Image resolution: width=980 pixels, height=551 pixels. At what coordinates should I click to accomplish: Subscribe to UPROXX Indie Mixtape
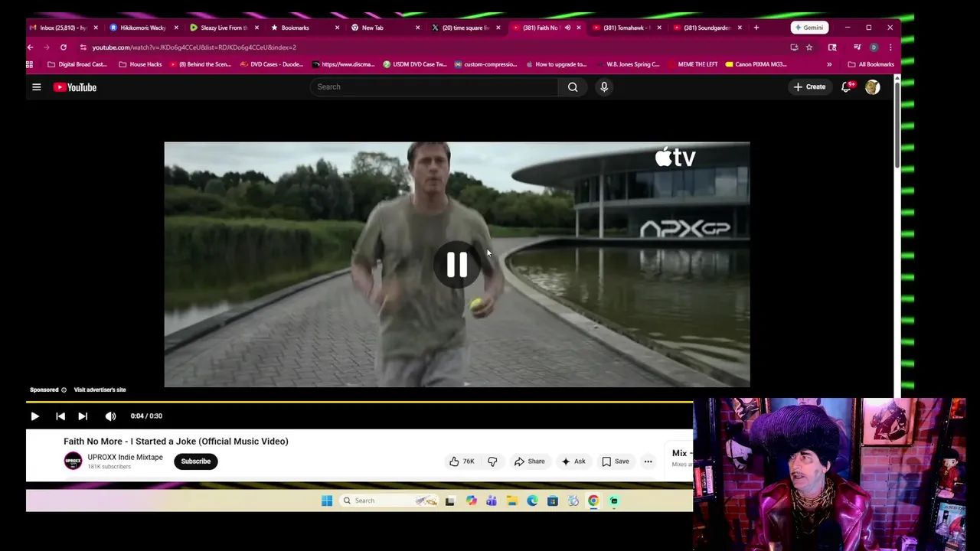[195, 461]
